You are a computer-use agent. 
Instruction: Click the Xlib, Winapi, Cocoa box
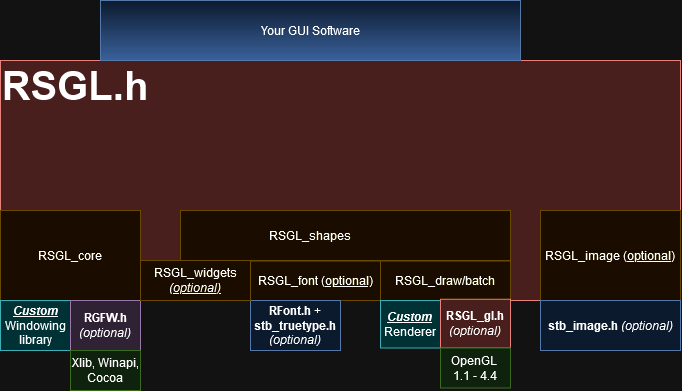(x=105, y=370)
